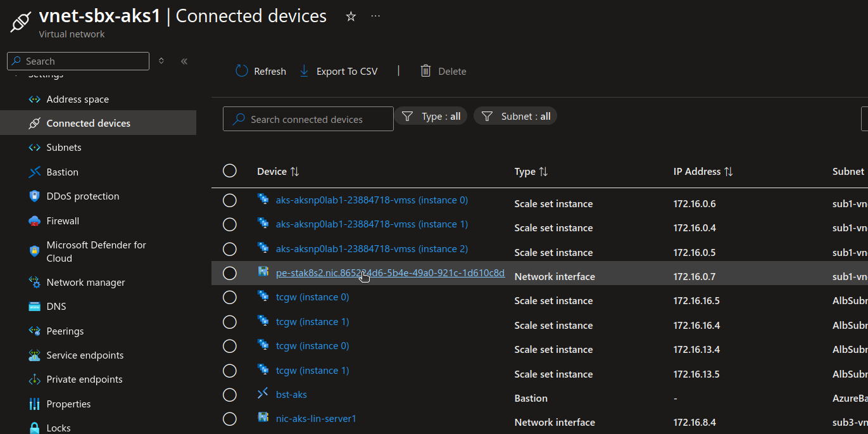Select row aks-aksnp0lab1 vmss instance 0
The image size is (868, 434).
[x=230, y=200]
